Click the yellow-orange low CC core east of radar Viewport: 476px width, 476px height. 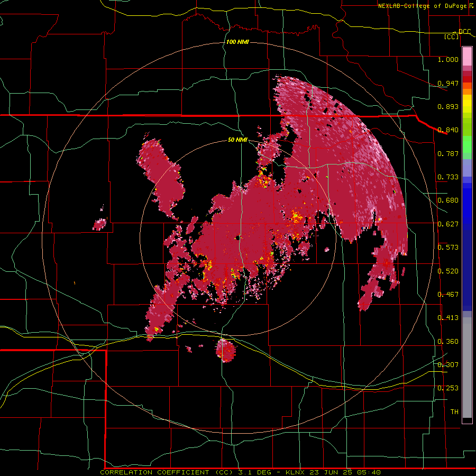[296, 217]
